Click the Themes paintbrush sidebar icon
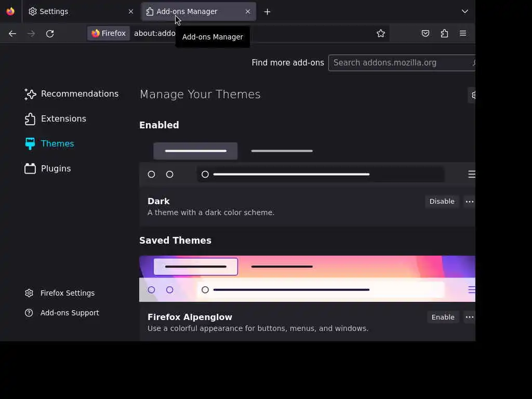Image resolution: width=532 pixels, height=399 pixels. 30,144
